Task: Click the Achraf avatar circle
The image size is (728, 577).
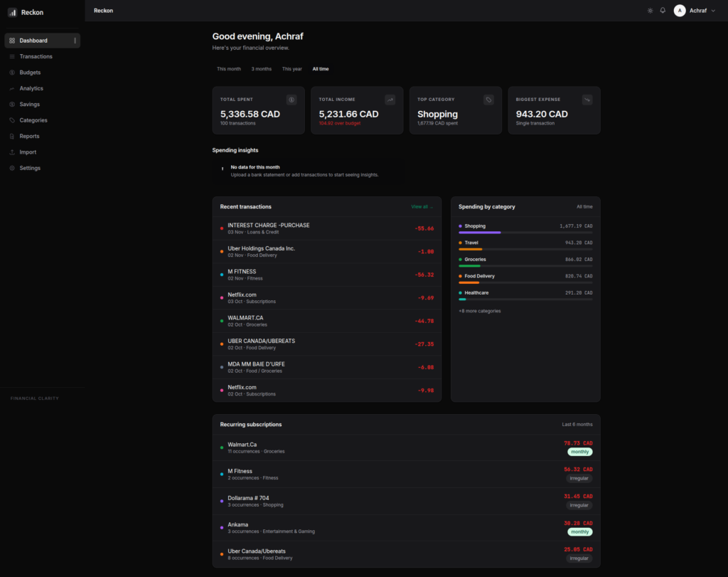Action: 680,11
